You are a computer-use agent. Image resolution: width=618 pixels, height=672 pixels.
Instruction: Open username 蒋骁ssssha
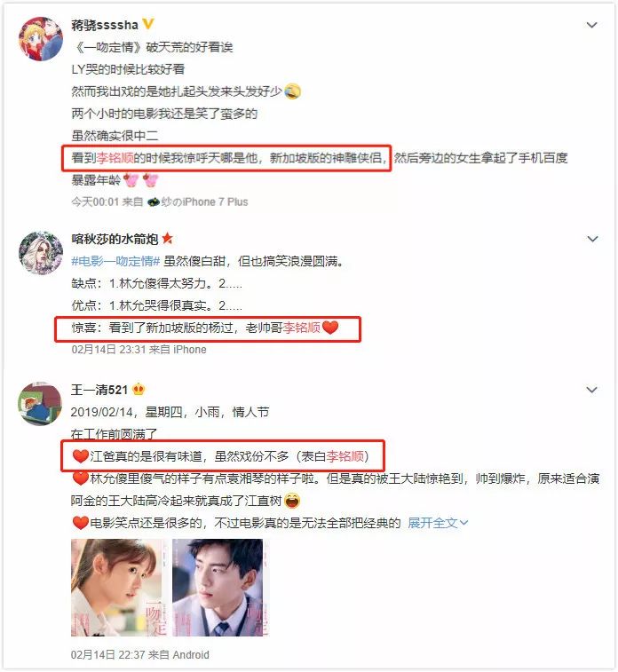(105, 25)
